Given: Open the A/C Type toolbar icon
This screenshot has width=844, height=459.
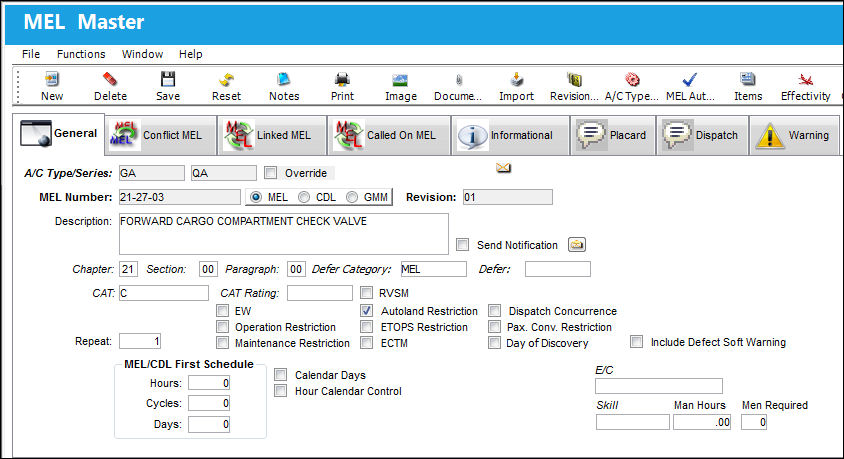Looking at the screenshot, I should (x=632, y=80).
